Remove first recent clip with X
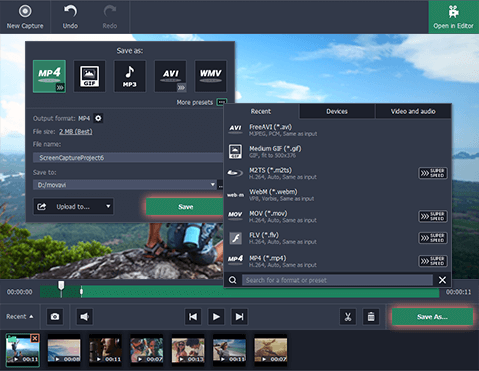The width and height of the screenshot is (479, 371). (x=35, y=338)
